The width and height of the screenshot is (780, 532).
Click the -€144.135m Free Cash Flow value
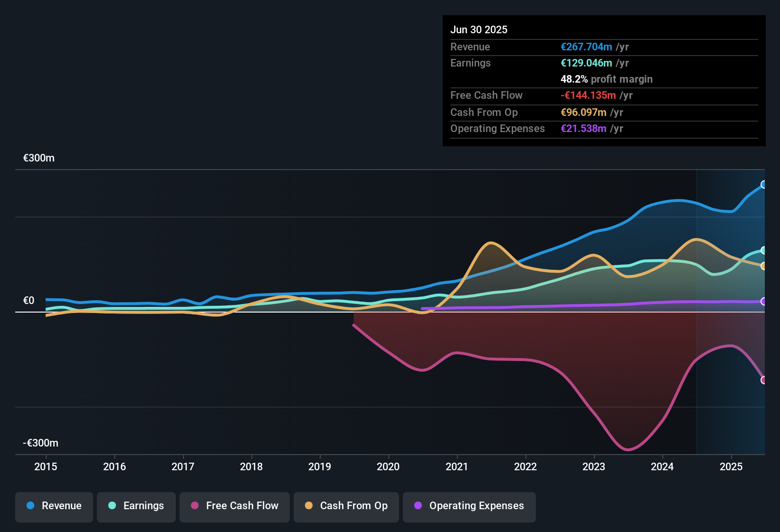pos(588,95)
